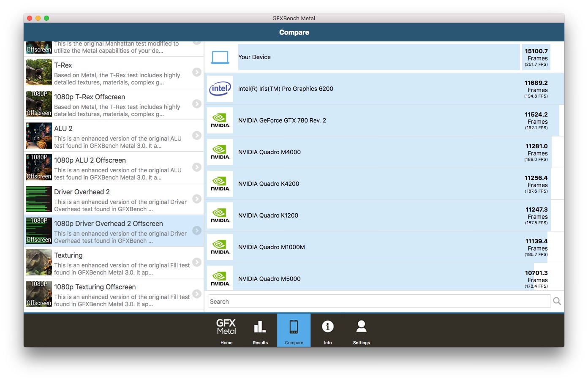Open Texturing test details arrow
Image resolution: width=588 pixels, height=381 pixels.
[x=197, y=262]
